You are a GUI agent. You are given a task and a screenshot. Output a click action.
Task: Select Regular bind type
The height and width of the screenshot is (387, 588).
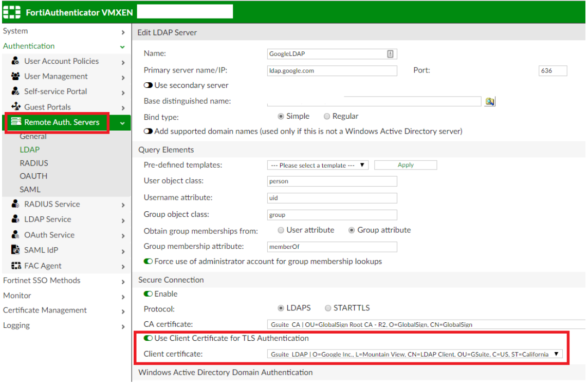click(326, 117)
